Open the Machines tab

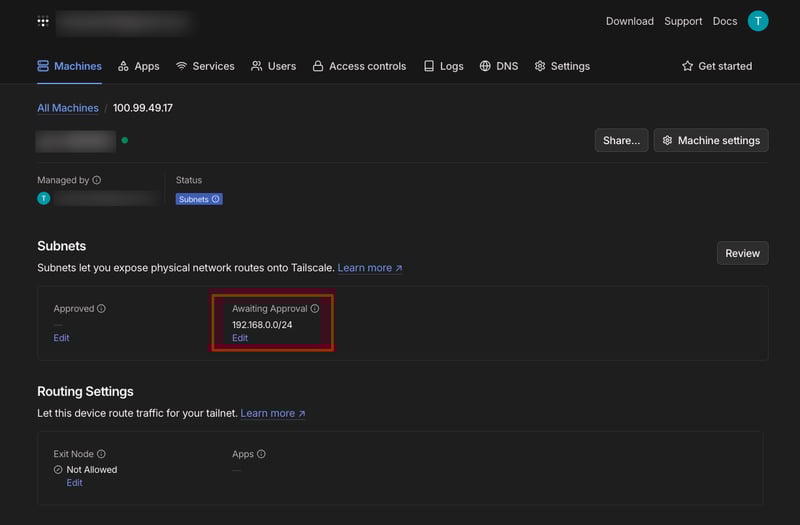click(69, 66)
